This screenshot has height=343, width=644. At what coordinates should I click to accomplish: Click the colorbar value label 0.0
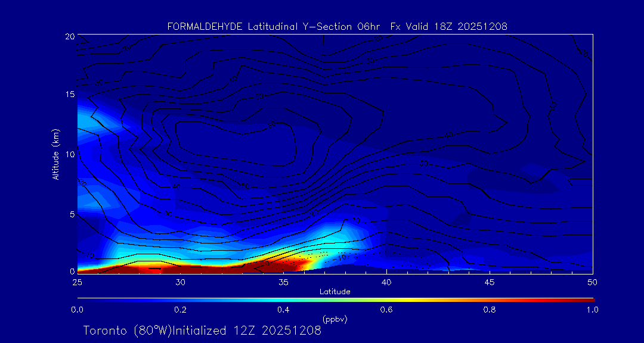click(77, 310)
